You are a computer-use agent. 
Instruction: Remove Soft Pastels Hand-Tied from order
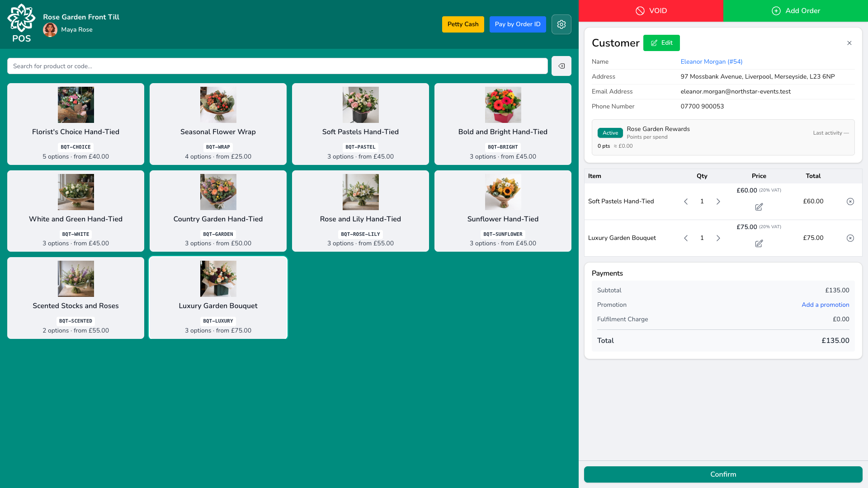point(850,202)
